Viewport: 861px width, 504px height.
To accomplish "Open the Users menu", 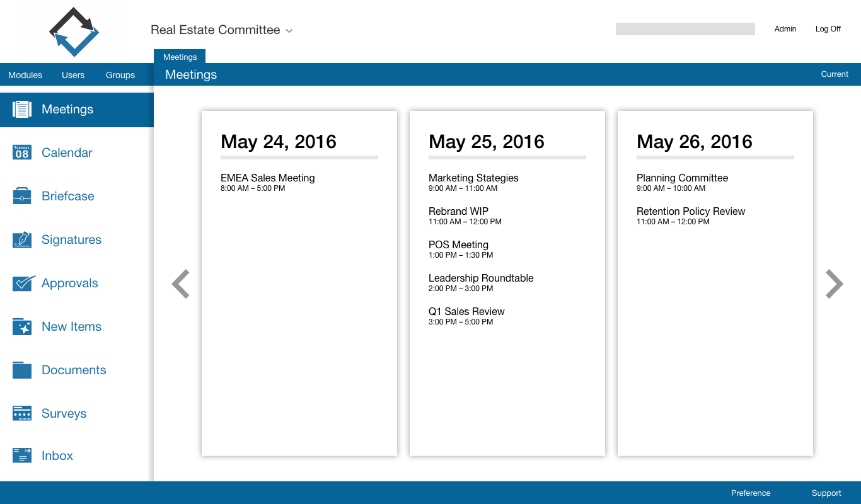I will coord(73,75).
